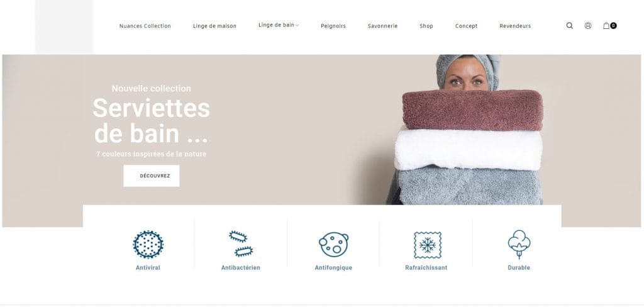Open the Revendeurs menu link
Viewport: 644px width, 307px height.
coord(515,26)
